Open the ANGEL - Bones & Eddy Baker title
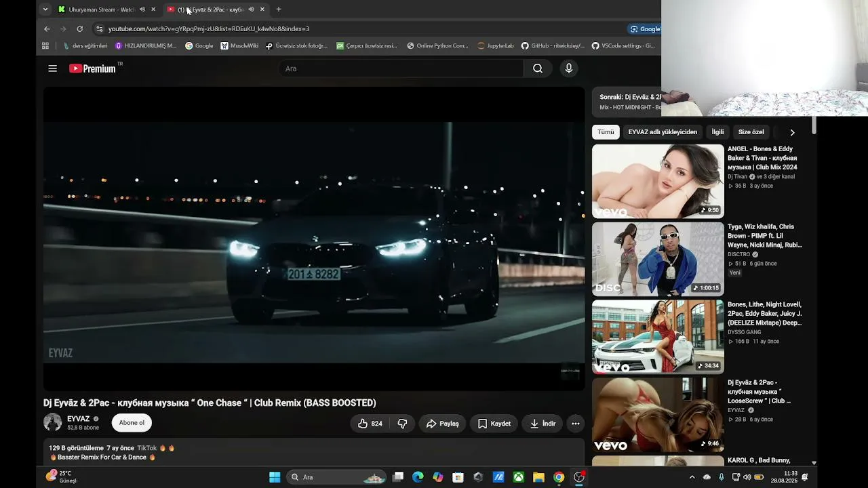 pos(762,158)
